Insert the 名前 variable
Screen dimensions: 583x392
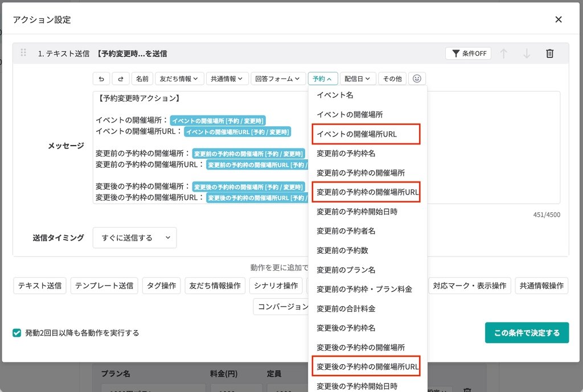[142, 79]
